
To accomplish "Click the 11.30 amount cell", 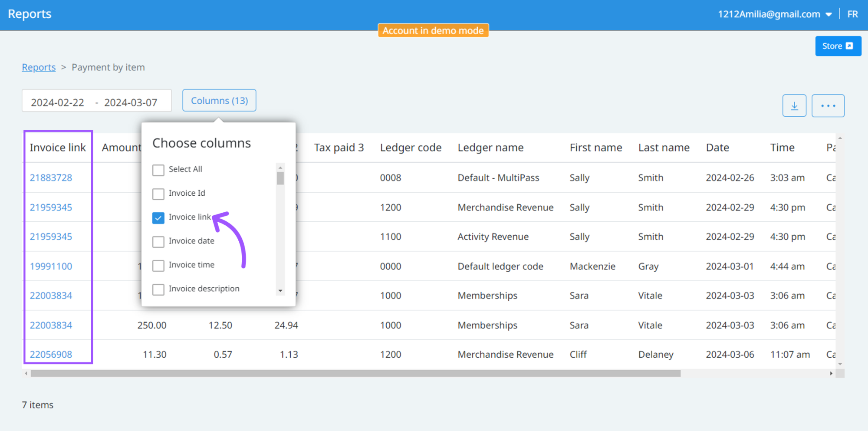I will coord(155,354).
